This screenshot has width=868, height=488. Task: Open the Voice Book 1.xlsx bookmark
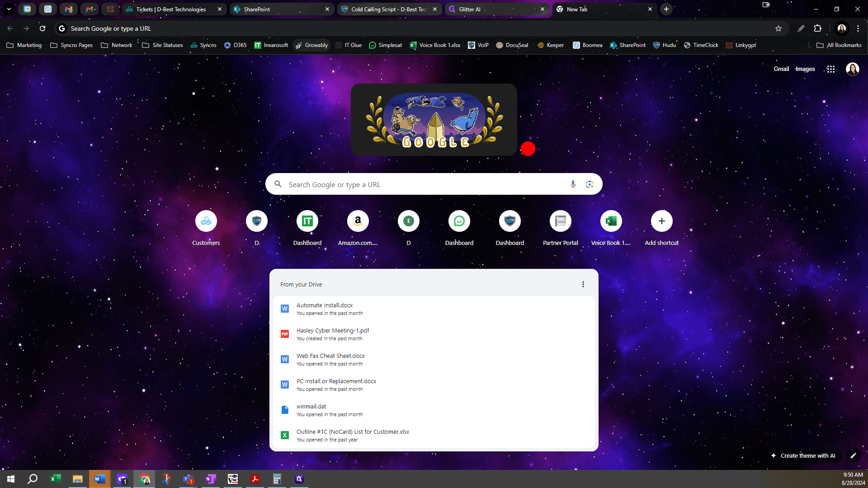(435, 45)
